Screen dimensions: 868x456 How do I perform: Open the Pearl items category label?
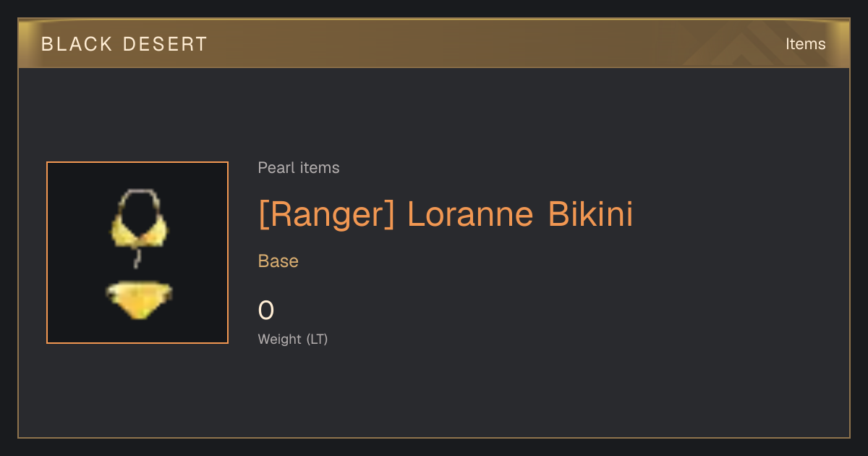click(x=299, y=168)
